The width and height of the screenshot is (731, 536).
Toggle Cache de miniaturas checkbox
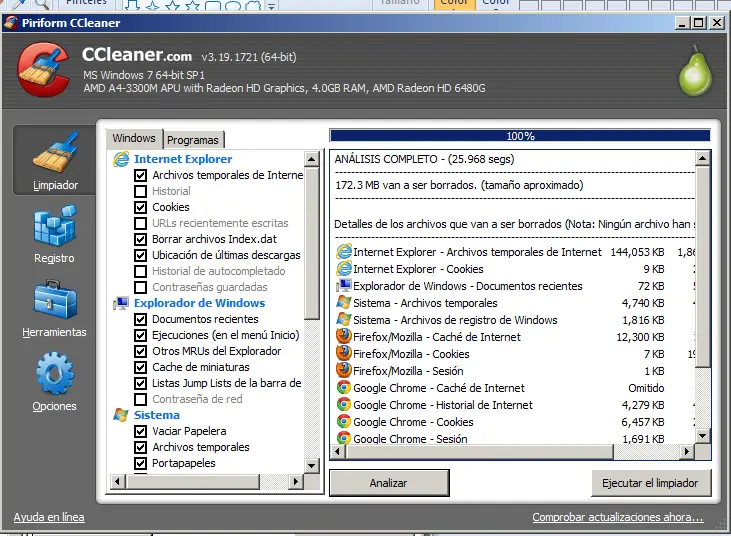coord(140,367)
